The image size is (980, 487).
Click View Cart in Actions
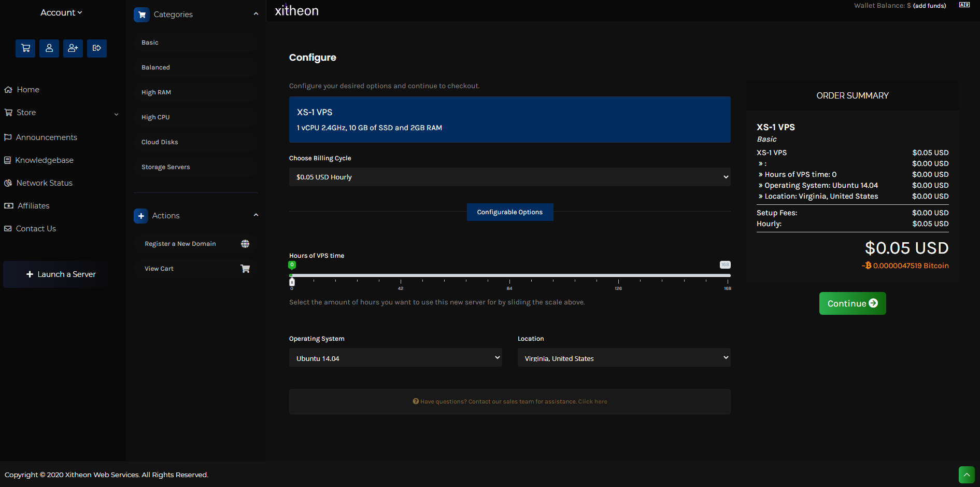196,269
